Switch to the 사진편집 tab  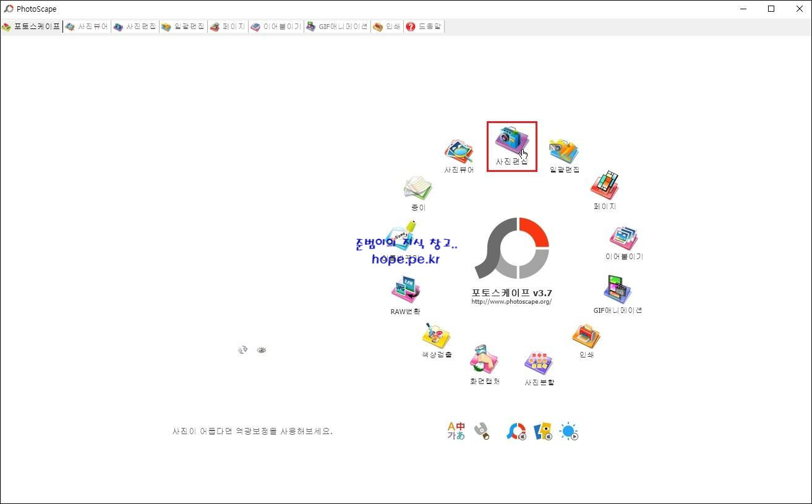[x=135, y=27]
